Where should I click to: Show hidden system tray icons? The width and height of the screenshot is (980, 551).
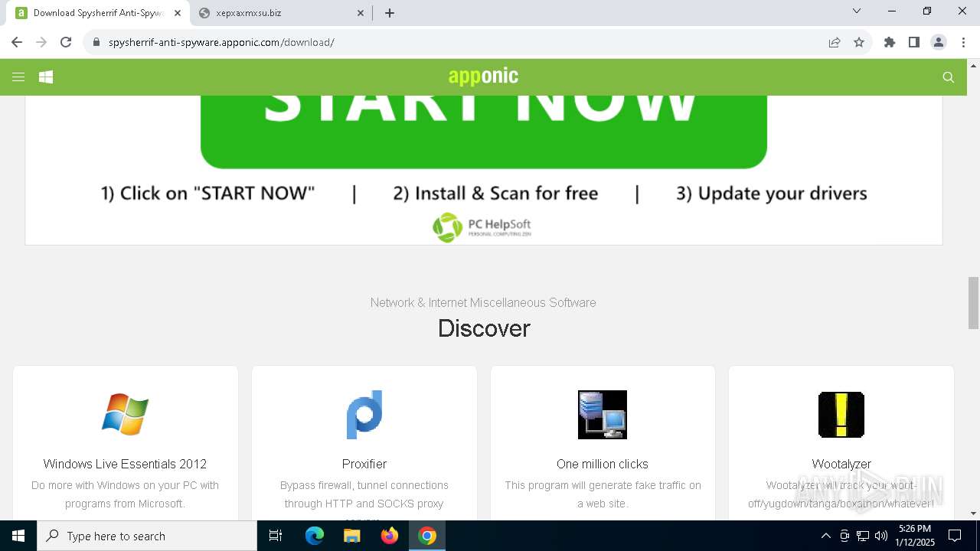coord(825,536)
